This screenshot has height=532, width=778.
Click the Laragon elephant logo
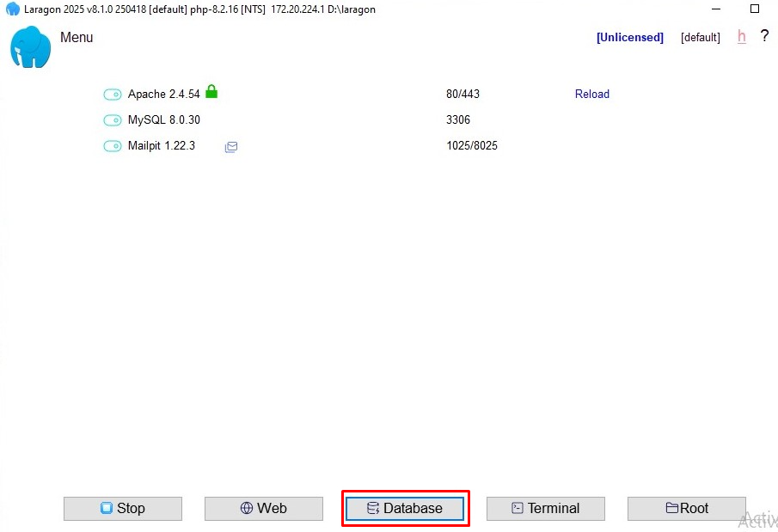coord(31,47)
